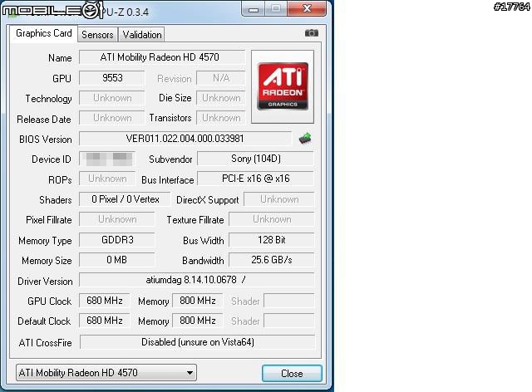
Task: Click the Die Size field showing Unknown
Action: (x=221, y=98)
